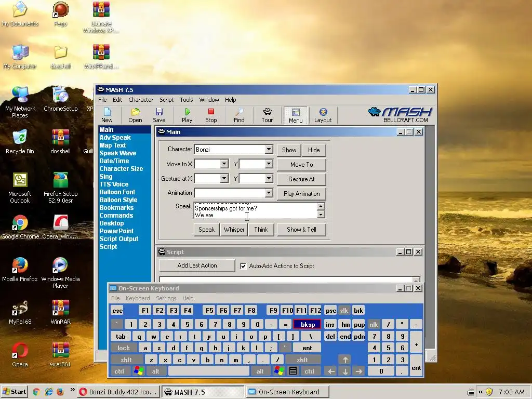Expand the Move to Y dropdown
The width and height of the screenshot is (532, 399).
(269, 164)
